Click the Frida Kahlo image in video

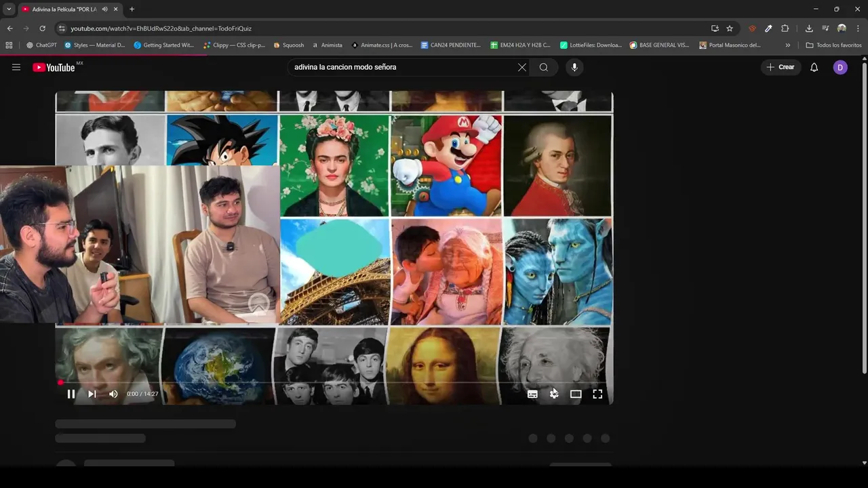[x=334, y=165]
